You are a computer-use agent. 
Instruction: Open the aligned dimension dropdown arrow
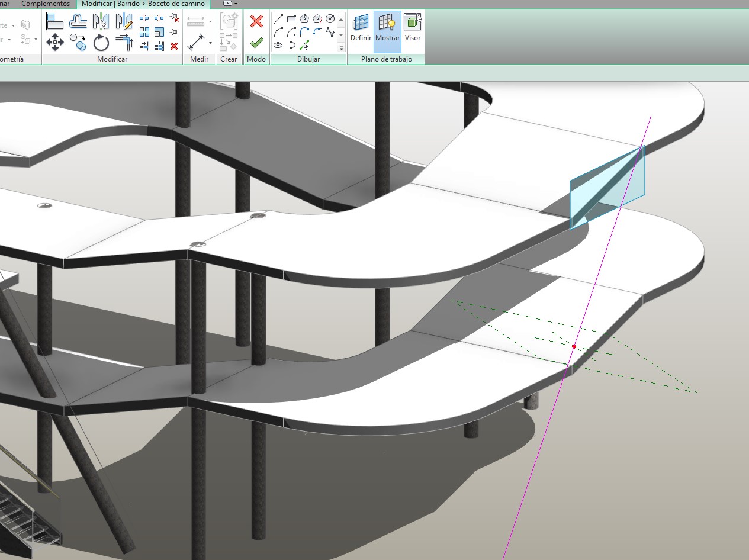(x=210, y=43)
